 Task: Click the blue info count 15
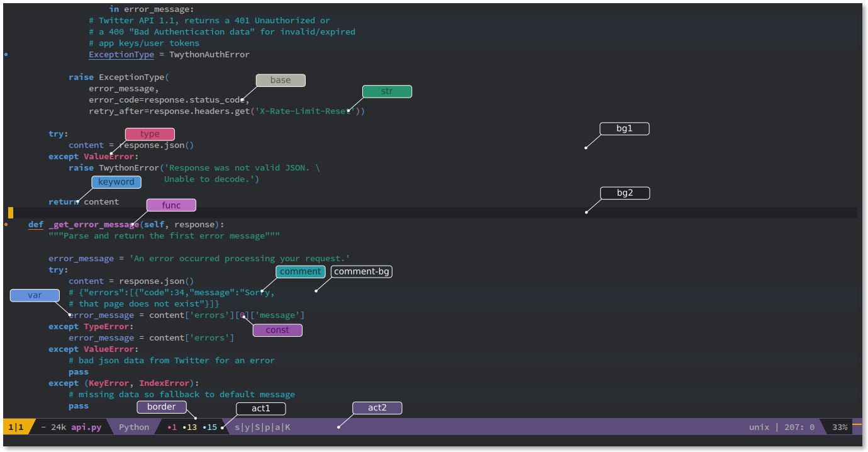coord(209,427)
